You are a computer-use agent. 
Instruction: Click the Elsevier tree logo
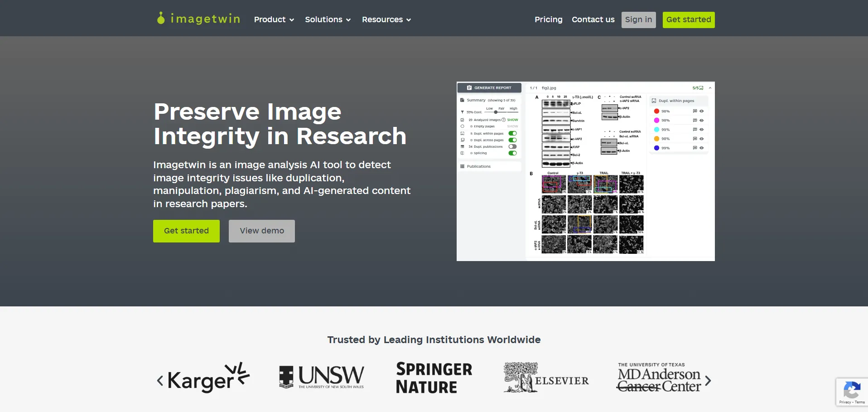521,377
